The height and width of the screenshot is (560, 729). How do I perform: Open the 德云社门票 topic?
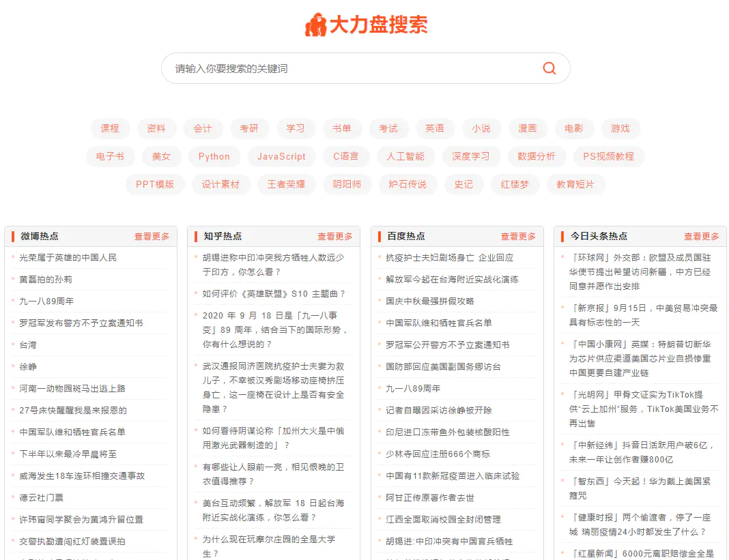[42, 498]
